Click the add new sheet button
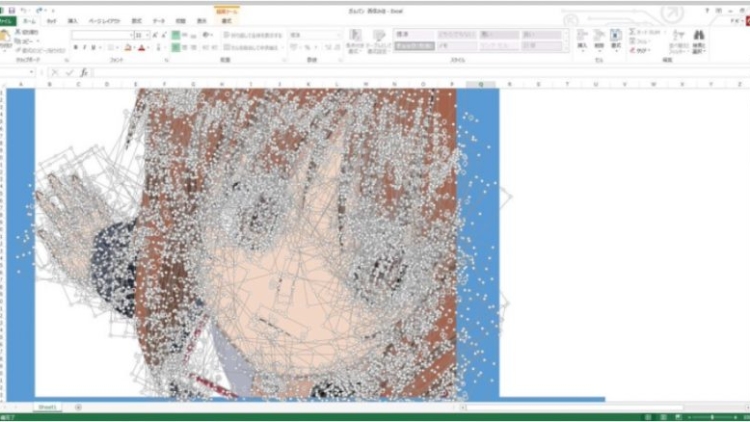 coord(78,407)
